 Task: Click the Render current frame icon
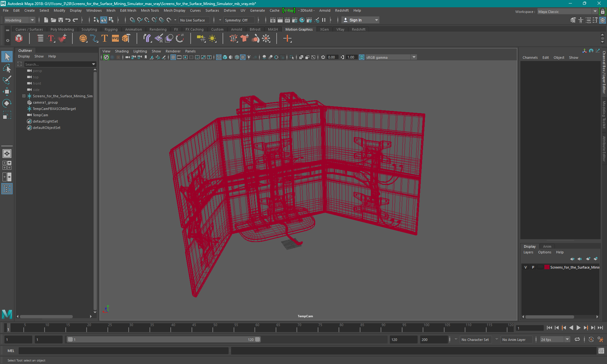tap(280, 20)
